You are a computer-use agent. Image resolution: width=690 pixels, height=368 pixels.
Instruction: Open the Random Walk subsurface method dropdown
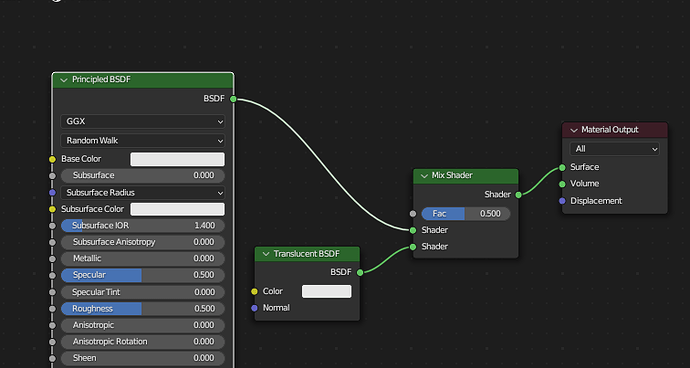(143, 140)
